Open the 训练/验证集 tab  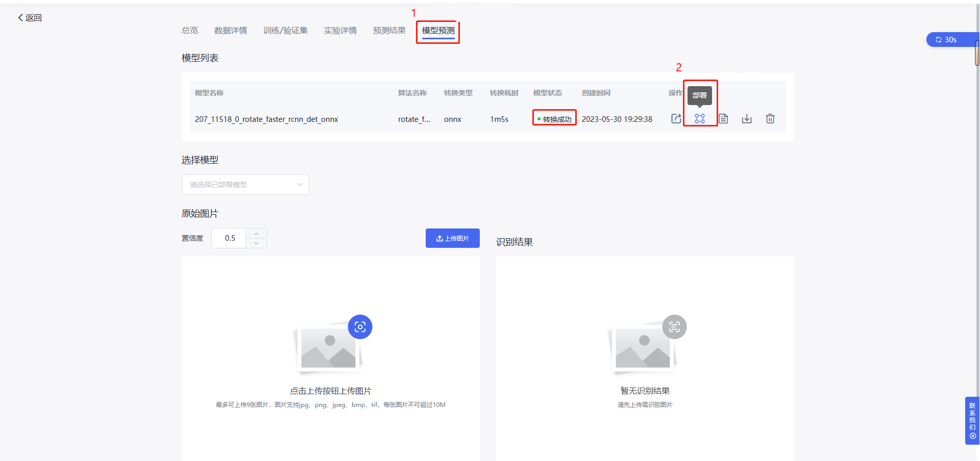(x=285, y=31)
